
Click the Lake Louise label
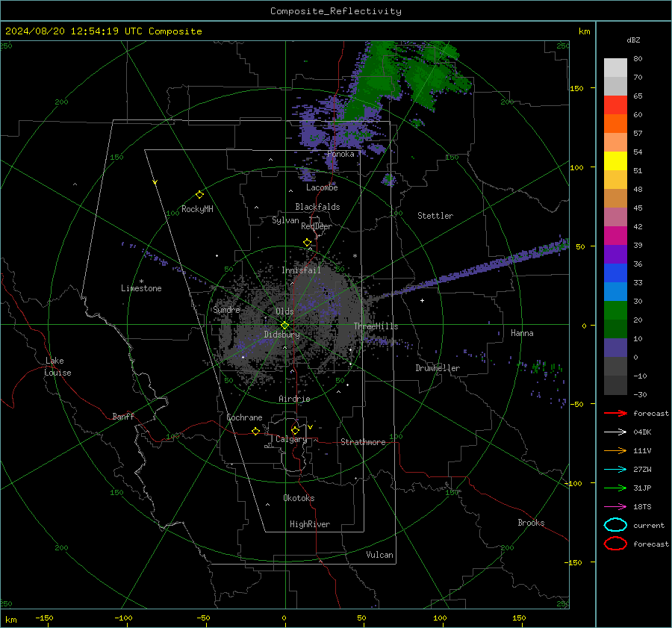coord(57,367)
